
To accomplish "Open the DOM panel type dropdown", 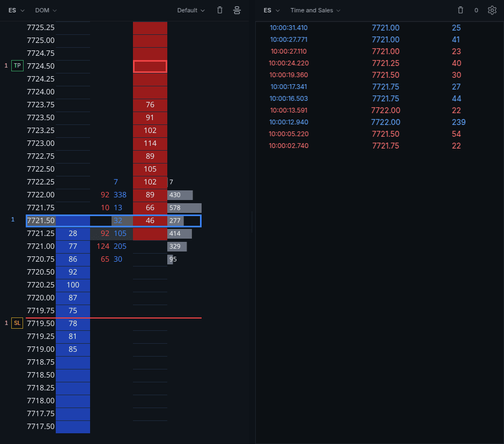I will point(46,10).
